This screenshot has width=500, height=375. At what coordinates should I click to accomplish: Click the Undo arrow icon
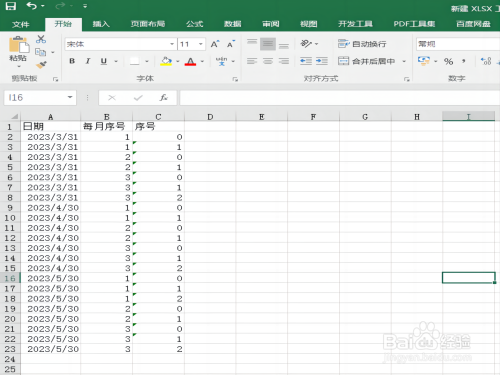[31, 6]
